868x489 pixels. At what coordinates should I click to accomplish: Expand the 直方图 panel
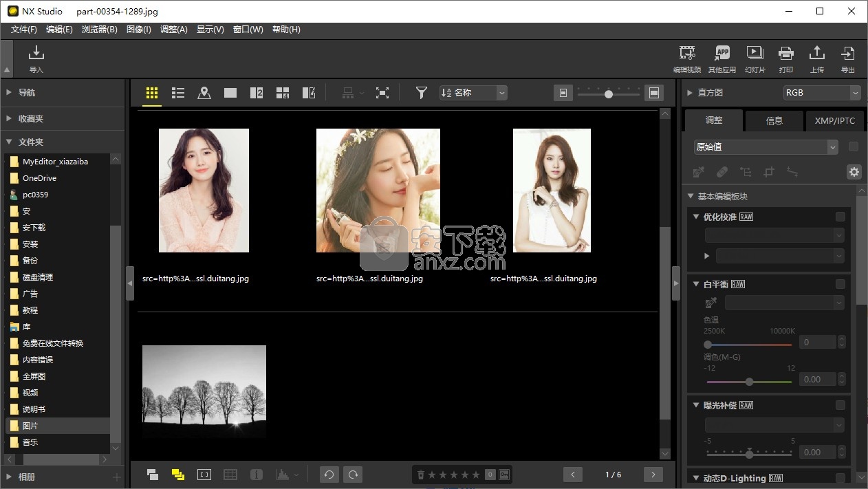(x=690, y=93)
